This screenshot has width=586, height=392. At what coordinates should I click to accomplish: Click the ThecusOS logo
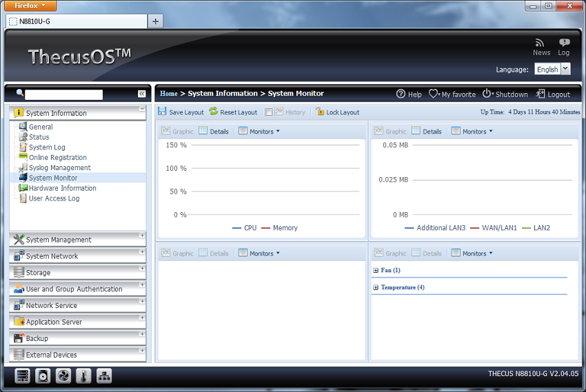pos(79,56)
